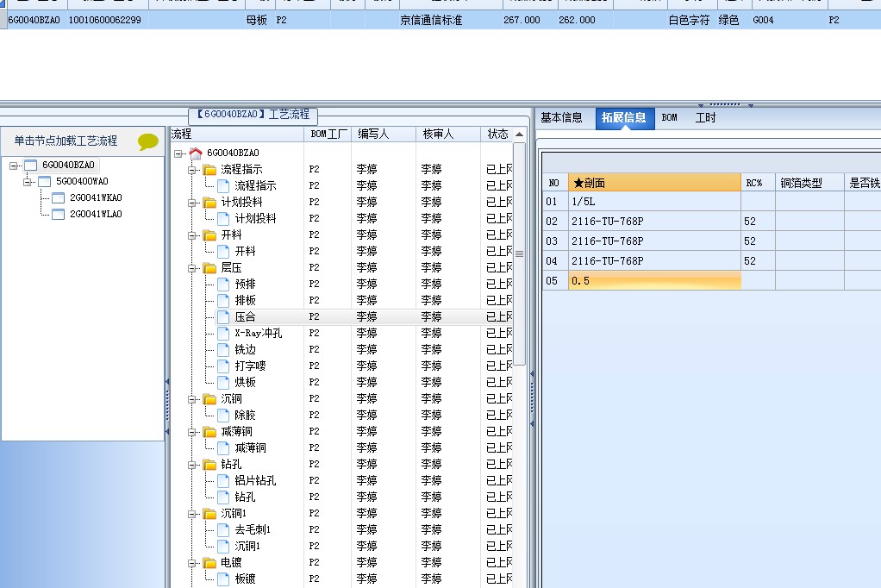Collapse the 开料 folder
This screenshot has height=588, width=881.
pos(191,235)
